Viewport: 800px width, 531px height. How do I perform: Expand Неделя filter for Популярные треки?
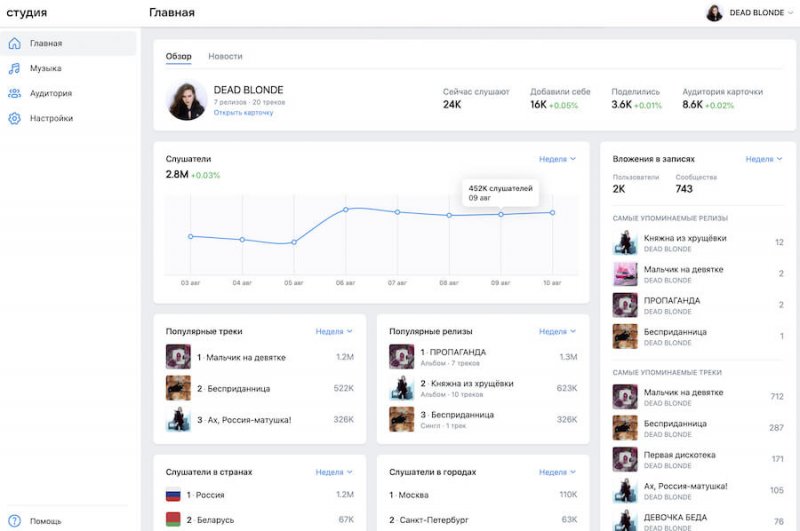pyautogui.click(x=334, y=331)
